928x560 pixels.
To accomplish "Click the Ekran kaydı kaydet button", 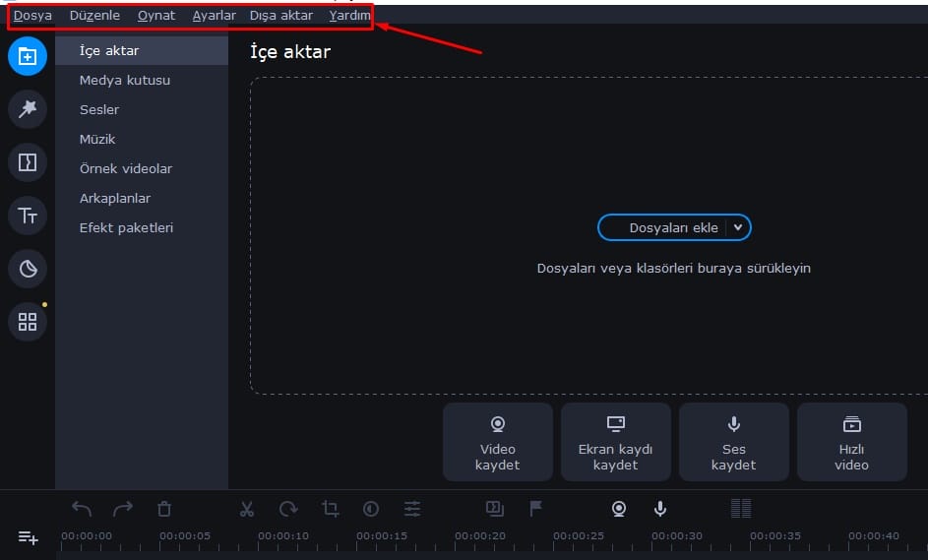I will pyautogui.click(x=616, y=442).
